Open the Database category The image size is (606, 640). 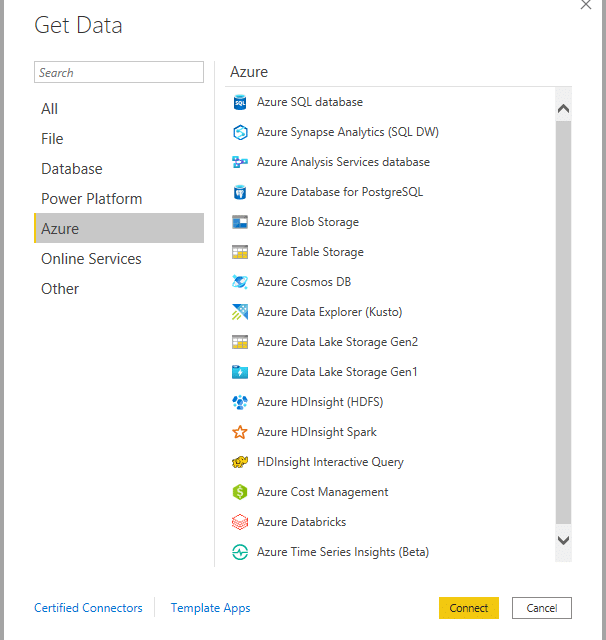pos(72,169)
